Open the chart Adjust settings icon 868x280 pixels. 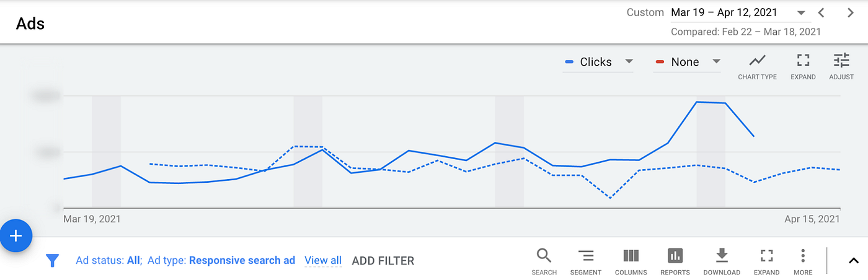tap(841, 61)
